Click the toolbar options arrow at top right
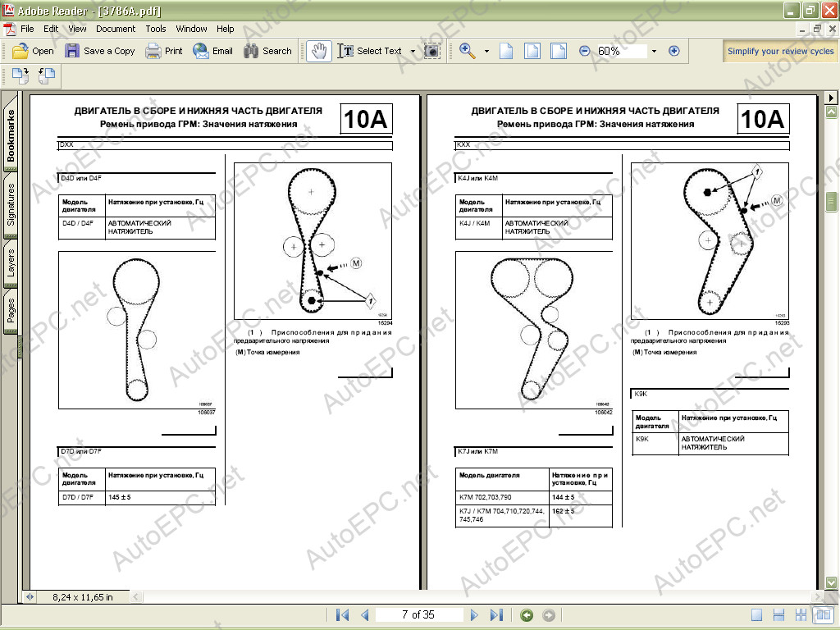840x630 pixels. tap(831, 98)
